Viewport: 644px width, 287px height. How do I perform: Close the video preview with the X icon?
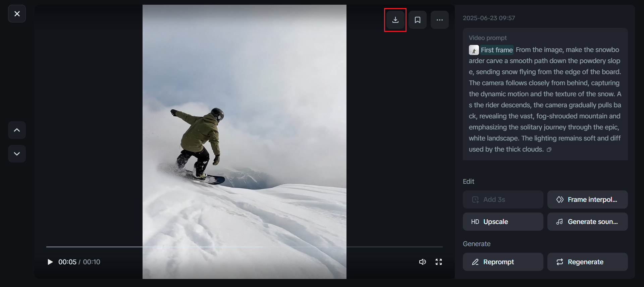point(17,14)
